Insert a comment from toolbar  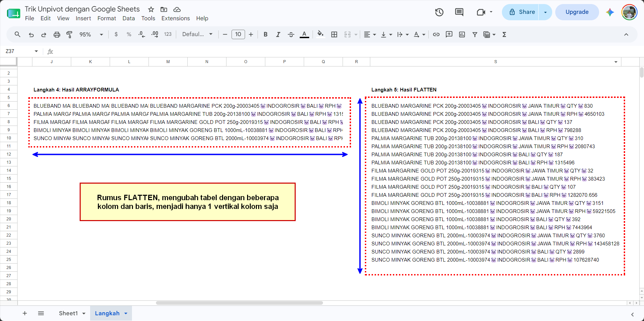449,34
